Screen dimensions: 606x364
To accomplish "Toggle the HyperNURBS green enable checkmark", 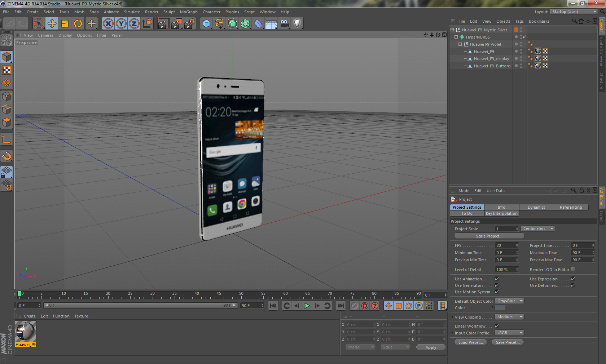I will 524,37.
